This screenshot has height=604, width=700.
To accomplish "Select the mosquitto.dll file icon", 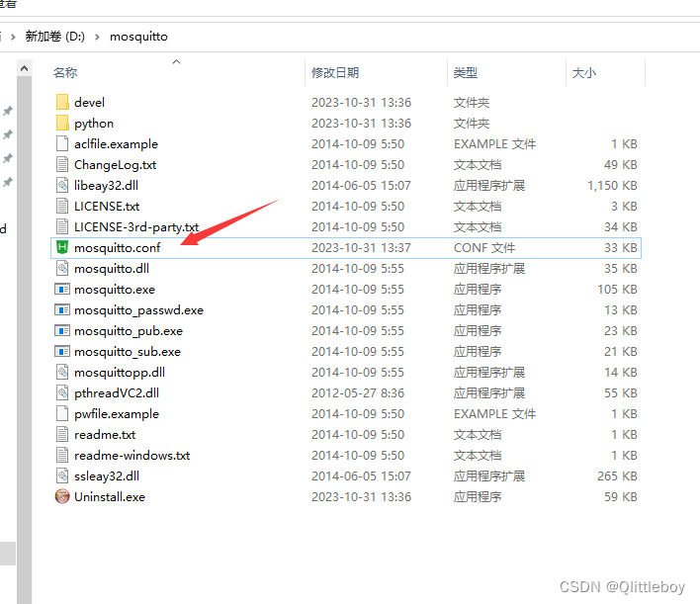I will coord(62,268).
